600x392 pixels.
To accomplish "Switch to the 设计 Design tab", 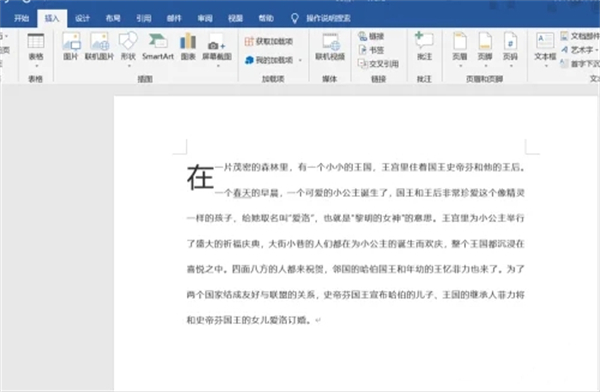I will pos(82,18).
